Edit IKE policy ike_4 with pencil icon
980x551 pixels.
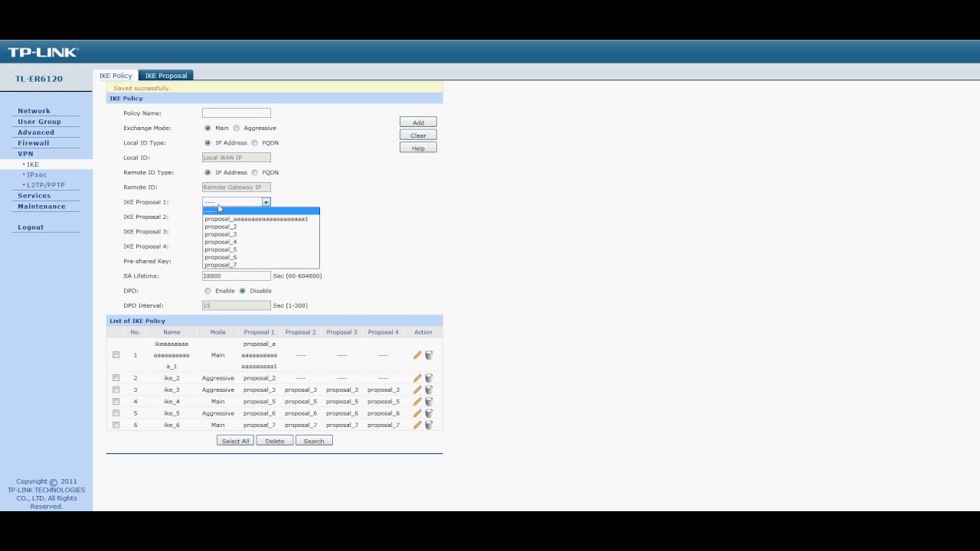[417, 401]
